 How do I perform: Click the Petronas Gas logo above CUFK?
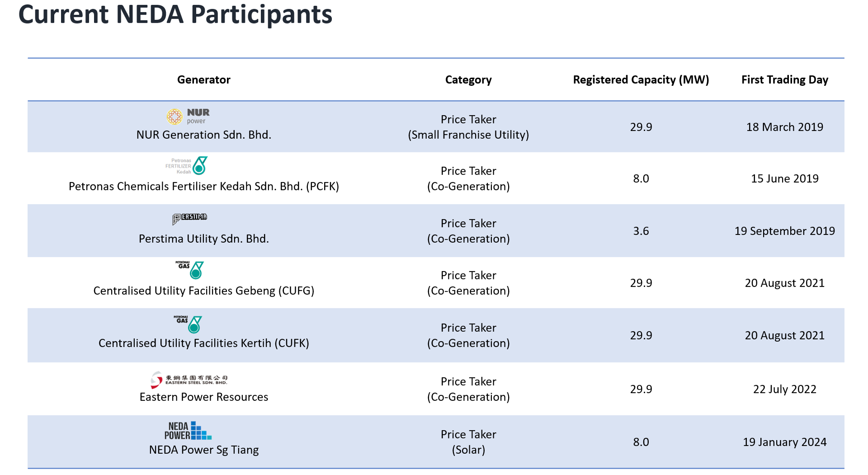[188, 324]
